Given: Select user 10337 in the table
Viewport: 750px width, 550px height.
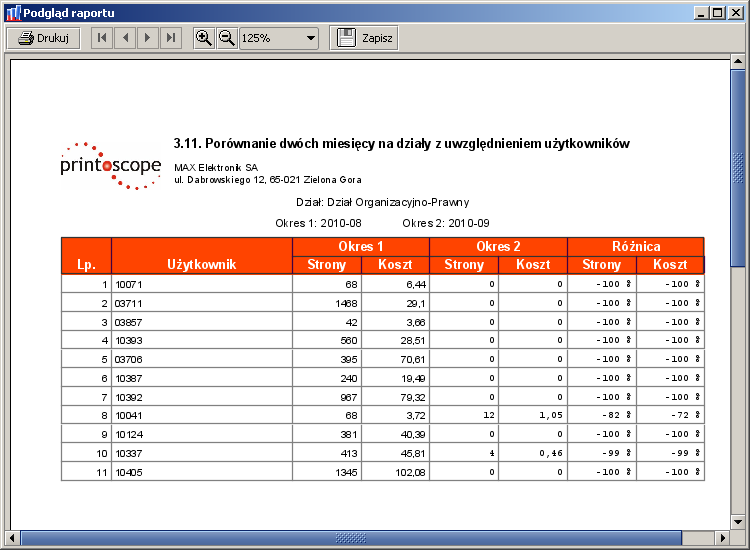Looking at the screenshot, I should pos(129,453).
